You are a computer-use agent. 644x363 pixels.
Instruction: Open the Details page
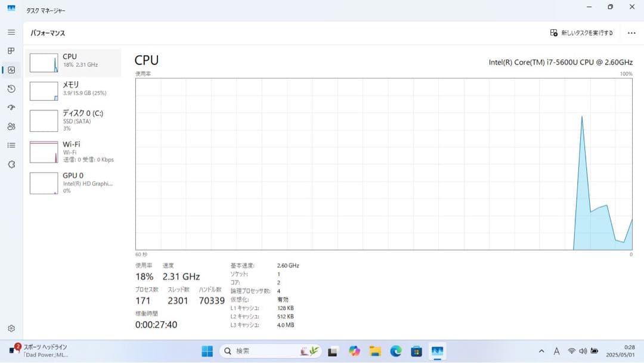pyautogui.click(x=11, y=145)
